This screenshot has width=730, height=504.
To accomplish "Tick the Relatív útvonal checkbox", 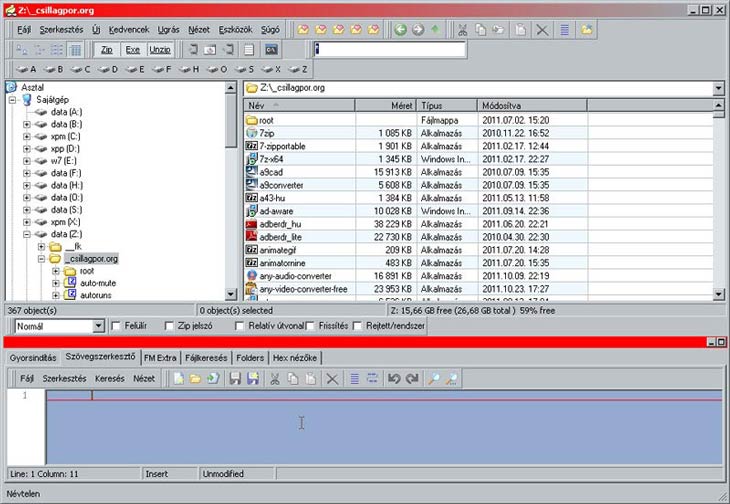I will click(239, 326).
